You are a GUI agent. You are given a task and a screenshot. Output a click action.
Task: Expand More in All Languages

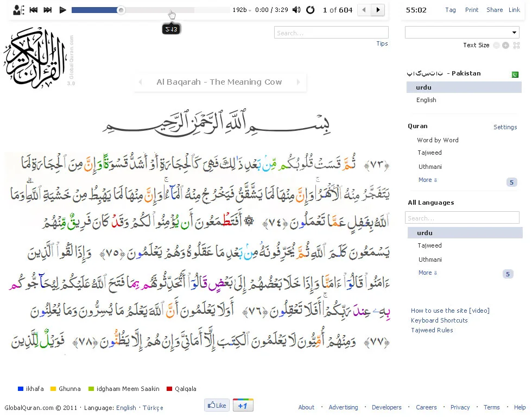tap(428, 273)
